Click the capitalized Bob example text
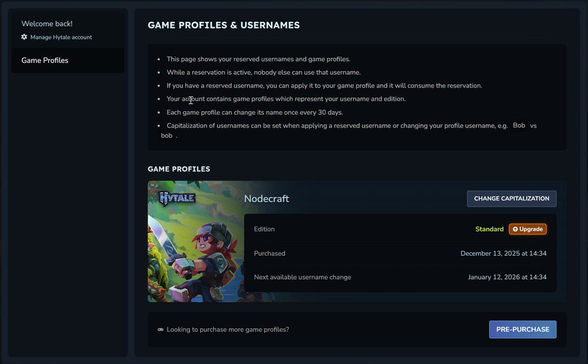This screenshot has height=364, width=588. pos(519,125)
